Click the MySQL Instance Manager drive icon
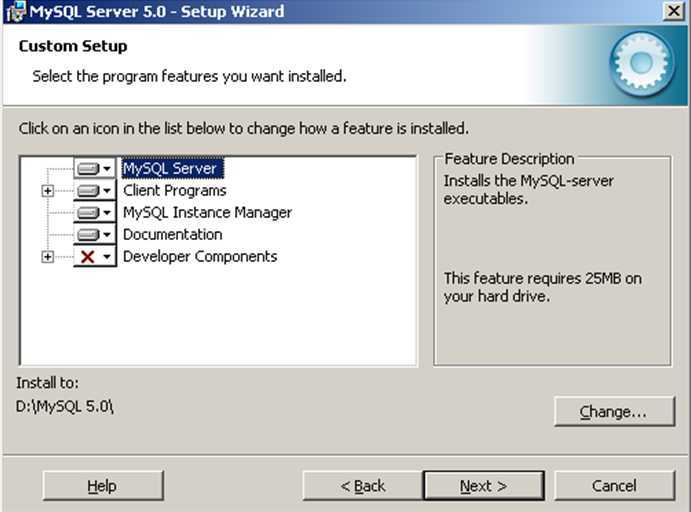Screen dimensions: 691x512 (94, 213)
